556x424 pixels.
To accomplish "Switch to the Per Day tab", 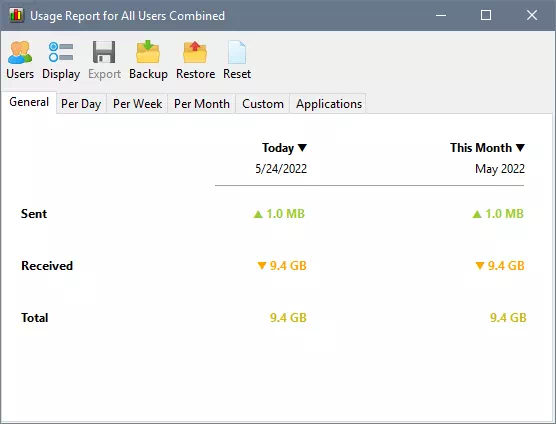I will 81,104.
